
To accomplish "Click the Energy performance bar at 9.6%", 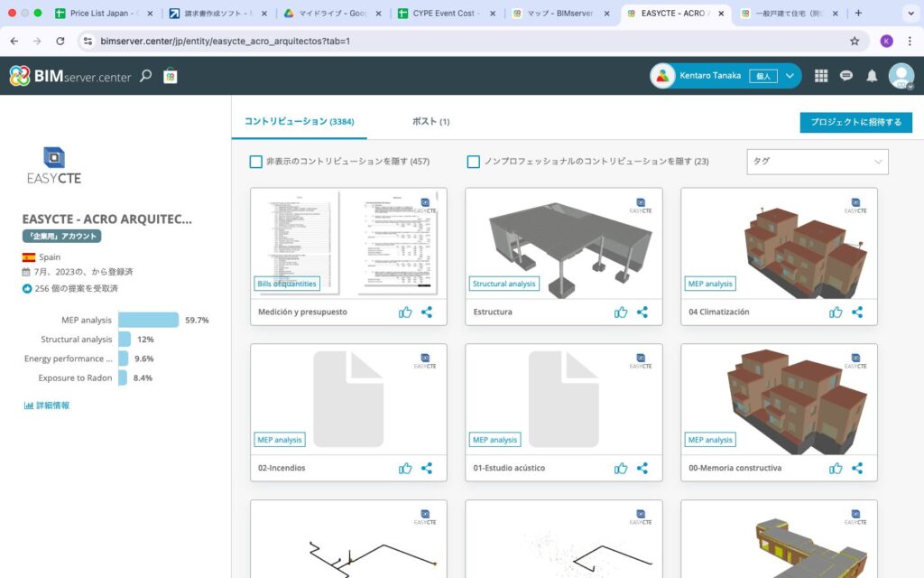I will pyautogui.click(x=123, y=359).
